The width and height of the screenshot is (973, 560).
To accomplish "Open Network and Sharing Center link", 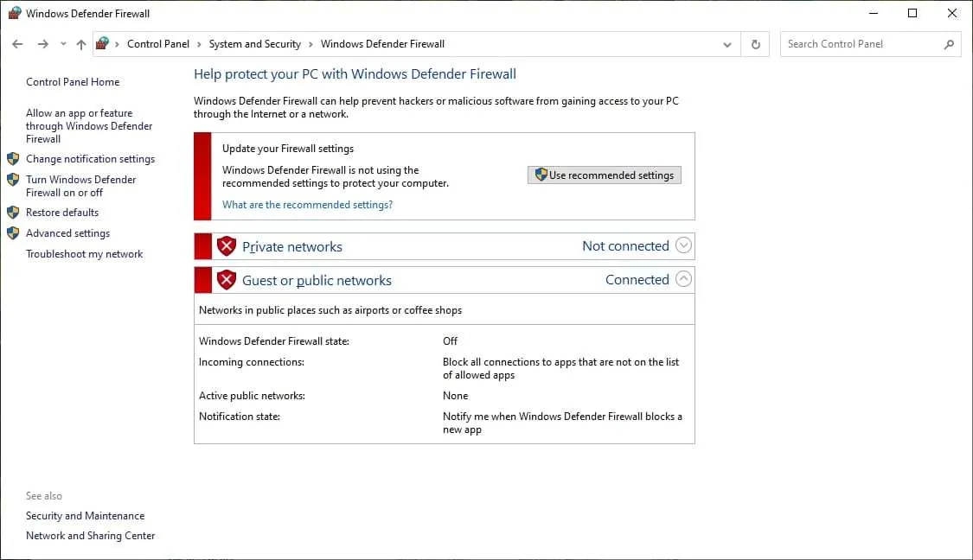I will point(91,536).
